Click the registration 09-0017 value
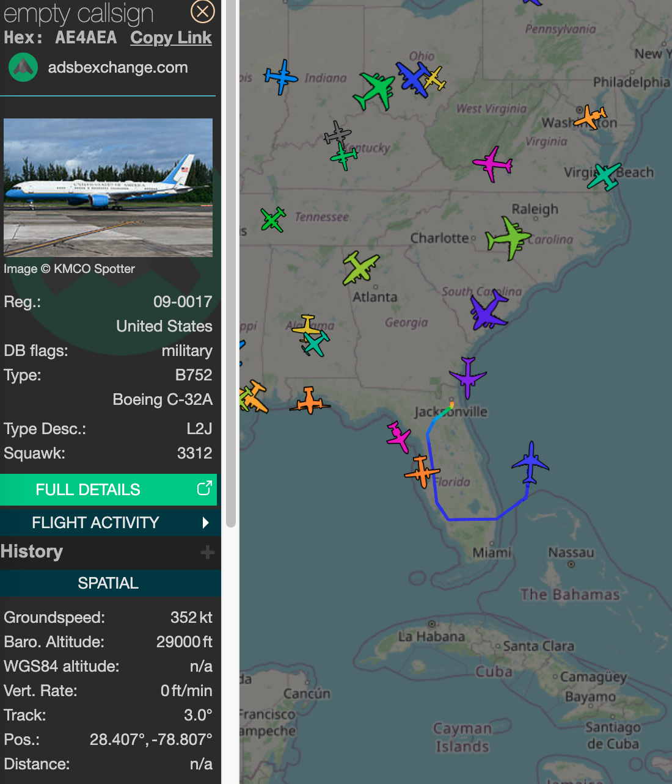Viewport: 672px width, 784px height. tap(183, 302)
